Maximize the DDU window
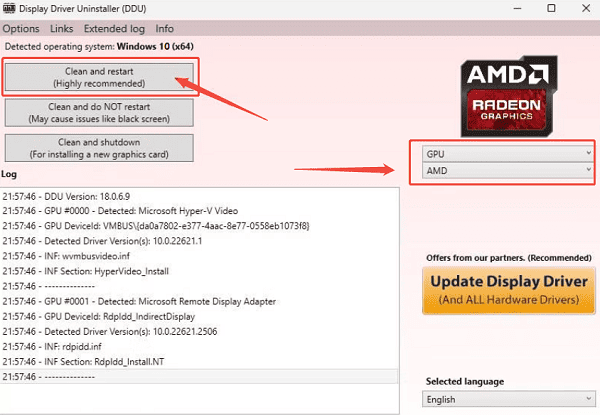 [x=550, y=9]
